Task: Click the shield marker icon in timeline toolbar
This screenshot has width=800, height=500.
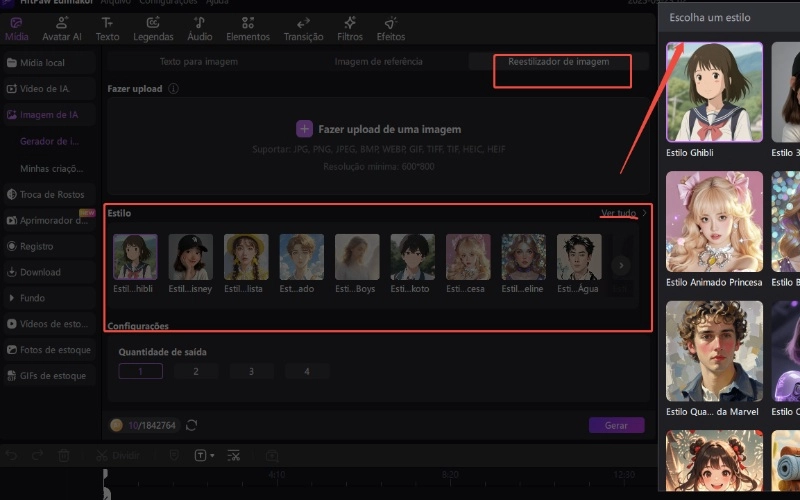Action: [174, 455]
